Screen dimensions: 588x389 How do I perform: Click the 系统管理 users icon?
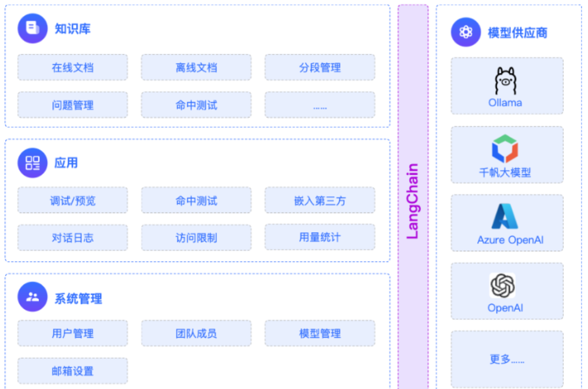pyautogui.click(x=33, y=297)
